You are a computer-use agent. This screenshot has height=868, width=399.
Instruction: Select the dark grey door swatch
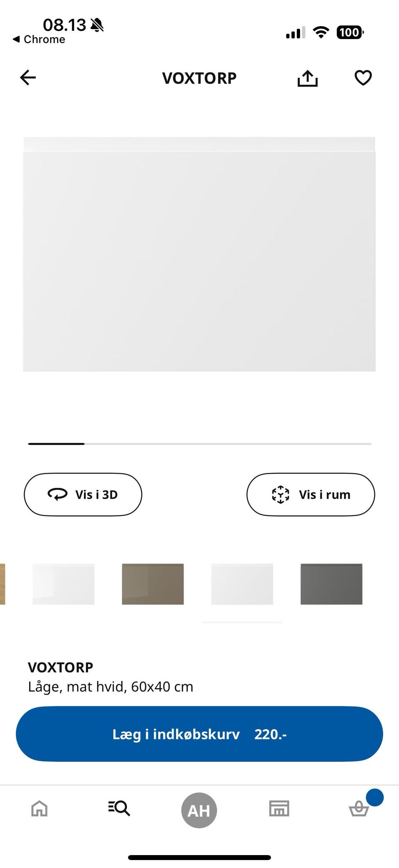[x=332, y=584]
